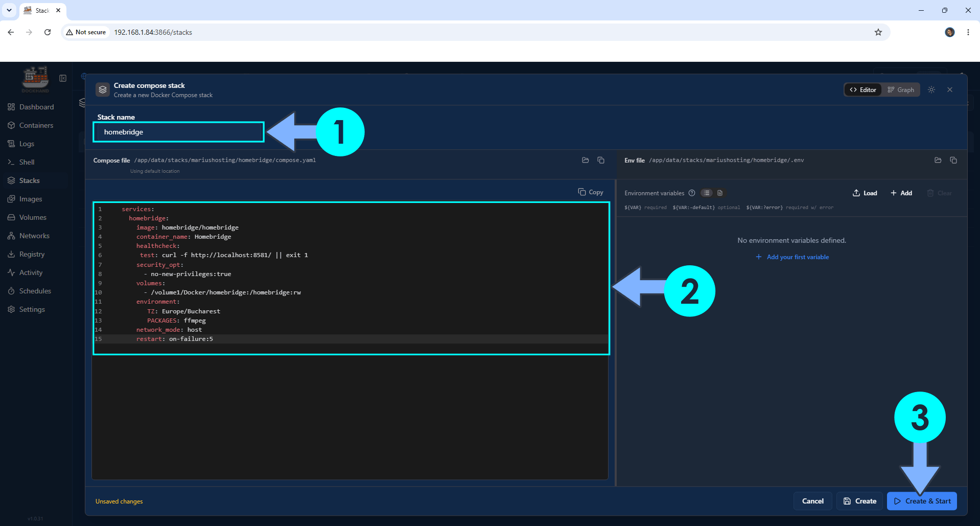Switch environment variables to raw text view
This screenshot has height=526, width=980.
(x=720, y=193)
